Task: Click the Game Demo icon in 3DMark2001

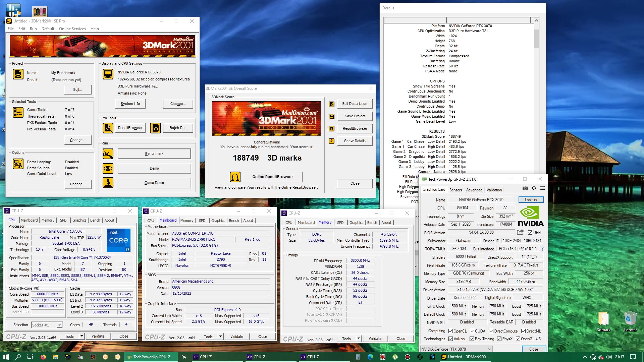Action: coord(108,183)
